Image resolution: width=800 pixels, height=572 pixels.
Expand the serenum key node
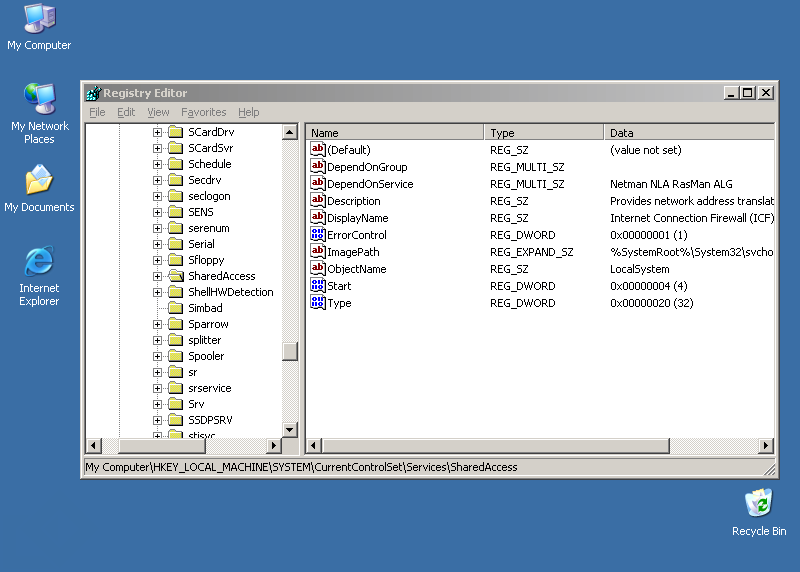[x=157, y=228]
